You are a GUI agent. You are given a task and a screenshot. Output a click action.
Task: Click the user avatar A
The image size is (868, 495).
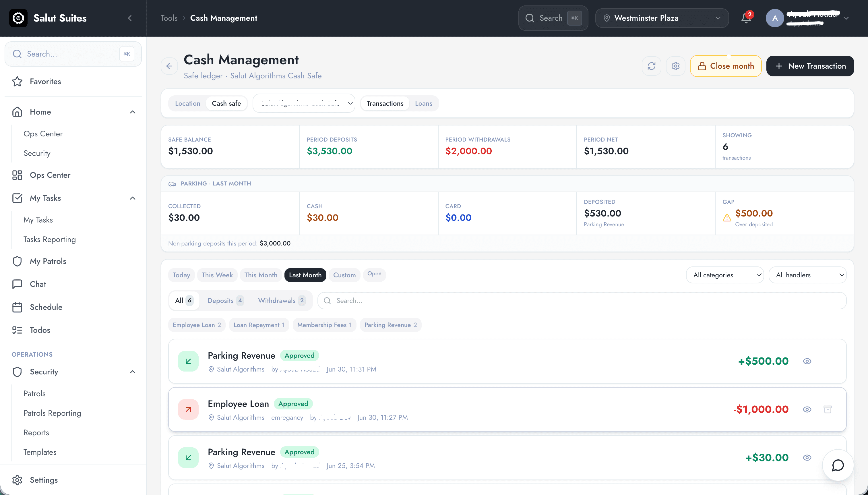tap(775, 18)
